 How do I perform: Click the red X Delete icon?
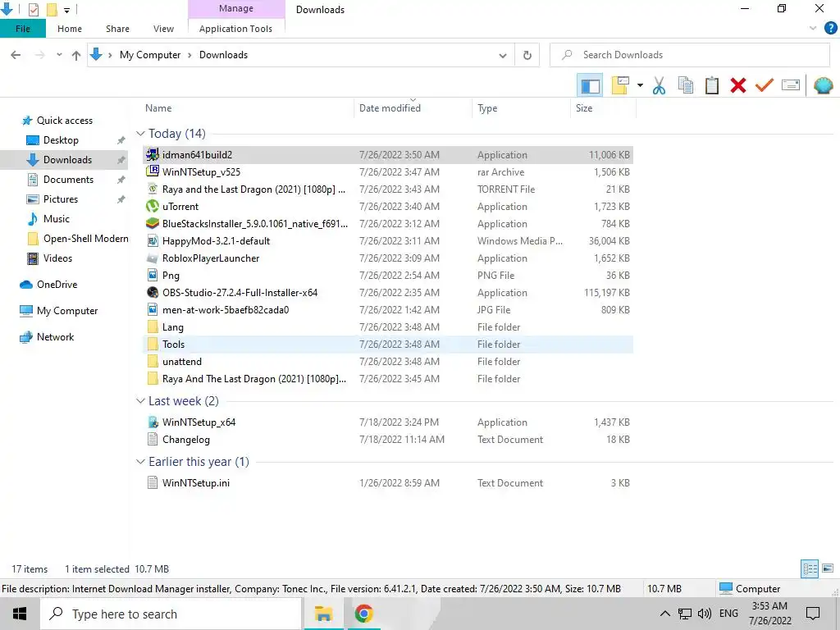[738, 85]
